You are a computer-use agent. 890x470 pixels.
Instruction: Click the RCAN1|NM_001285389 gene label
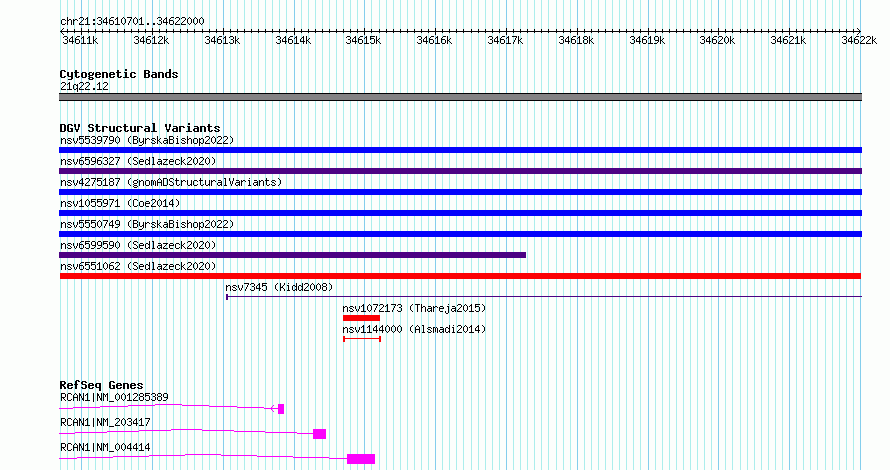pos(114,397)
